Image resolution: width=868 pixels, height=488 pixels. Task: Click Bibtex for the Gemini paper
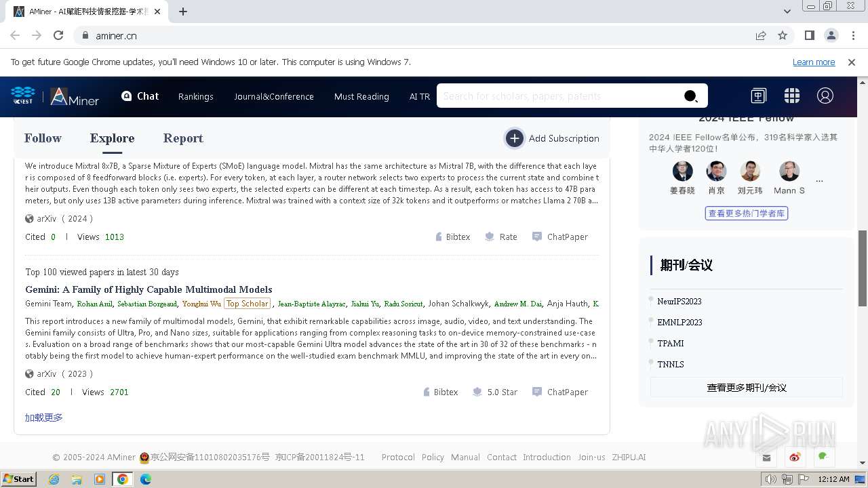(x=440, y=392)
